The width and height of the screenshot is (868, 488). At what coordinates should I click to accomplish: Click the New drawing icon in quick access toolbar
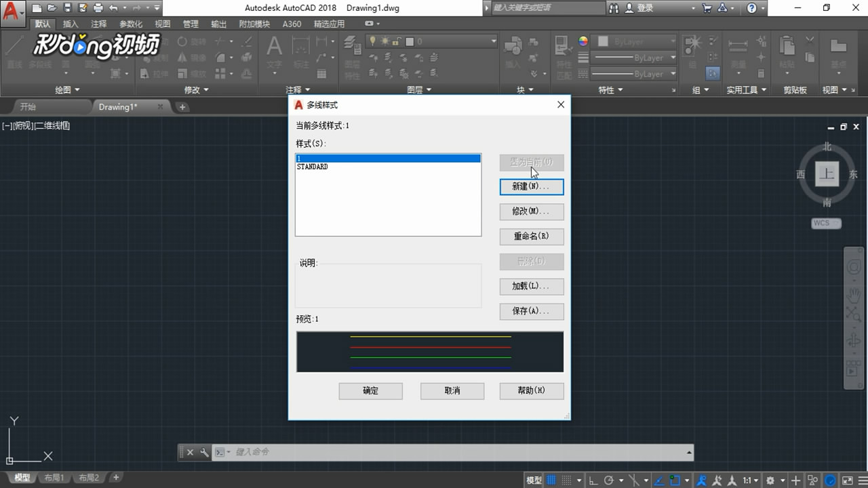pos(37,8)
